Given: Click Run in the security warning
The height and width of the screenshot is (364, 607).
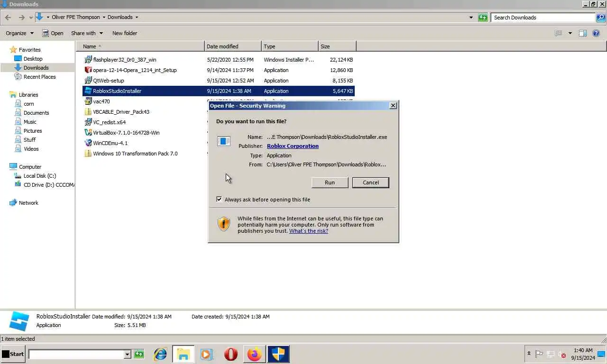Looking at the screenshot, I should pos(330,182).
